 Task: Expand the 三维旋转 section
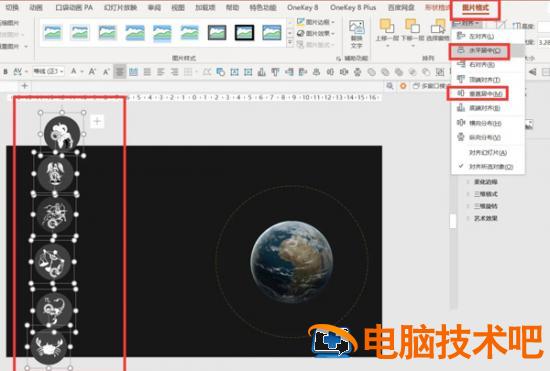(x=485, y=206)
